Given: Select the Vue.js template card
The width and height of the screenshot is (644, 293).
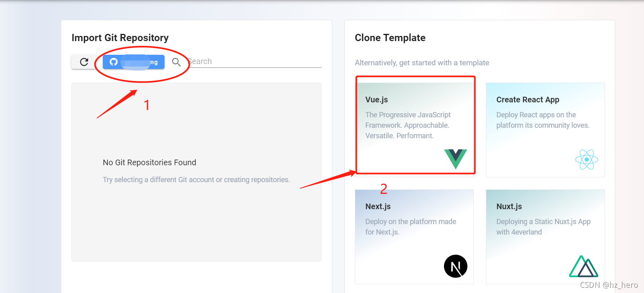Looking at the screenshot, I should [414, 130].
